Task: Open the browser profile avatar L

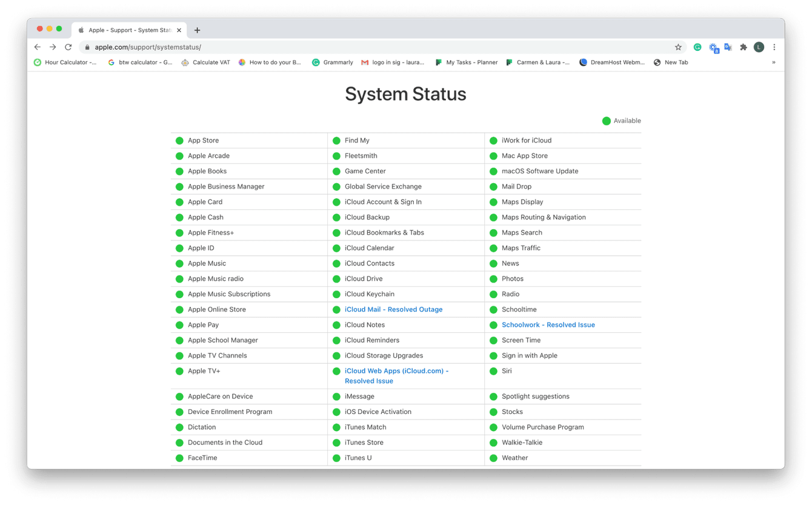Action: (759, 47)
